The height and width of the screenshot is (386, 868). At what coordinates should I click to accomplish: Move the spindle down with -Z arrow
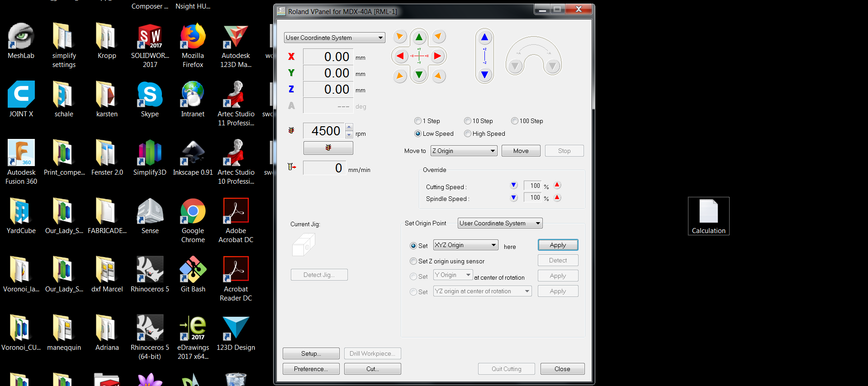(484, 75)
